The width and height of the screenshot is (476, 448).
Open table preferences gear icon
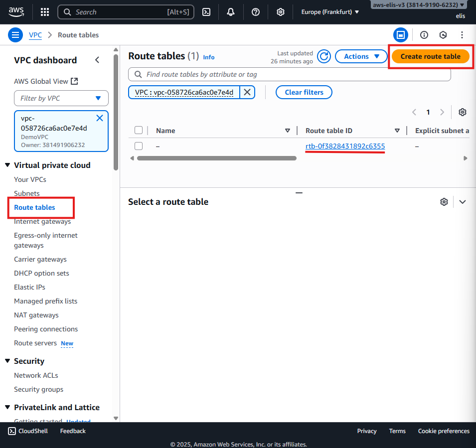[463, 112]
